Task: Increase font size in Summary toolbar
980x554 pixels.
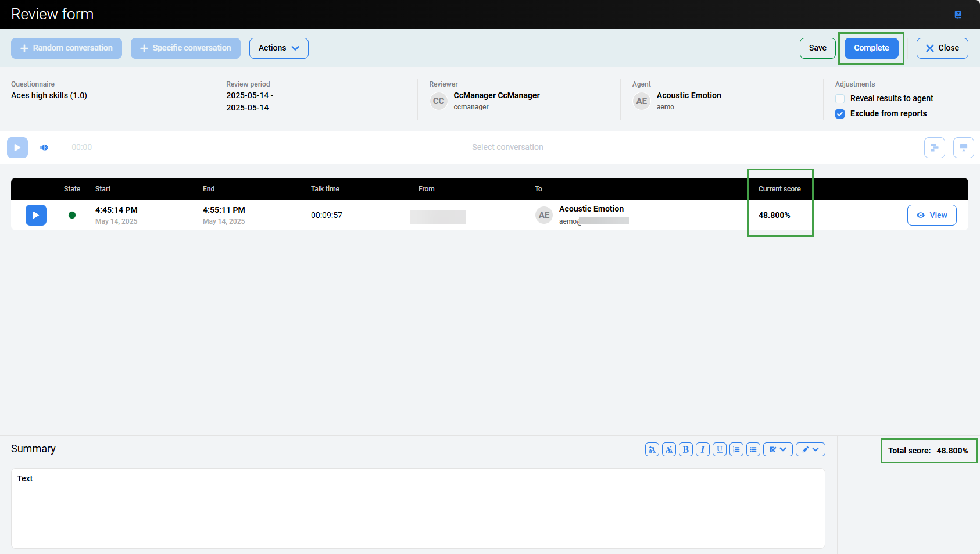Action: tap(652, 449)
